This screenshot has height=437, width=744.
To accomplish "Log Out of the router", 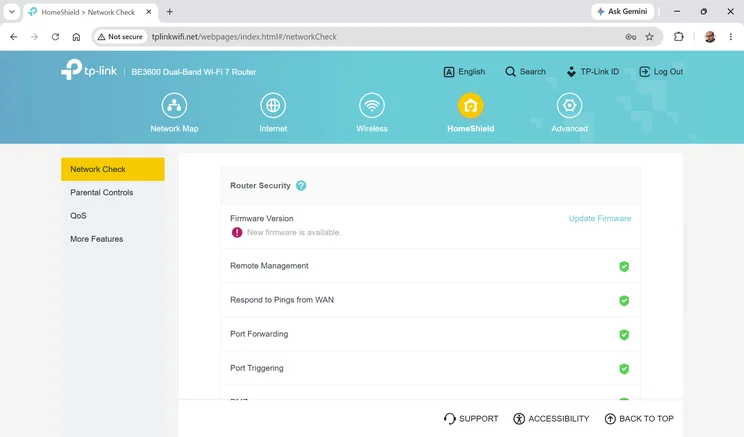I will coord(661,72).
